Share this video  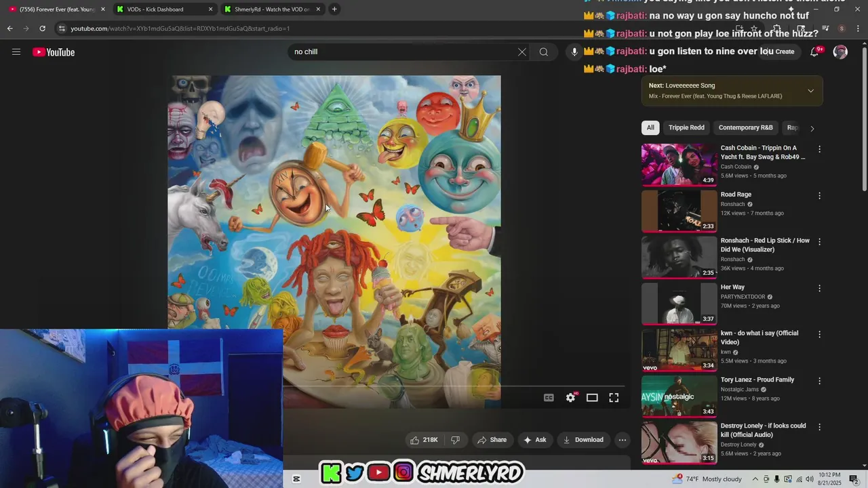click(x=492, y=440)
